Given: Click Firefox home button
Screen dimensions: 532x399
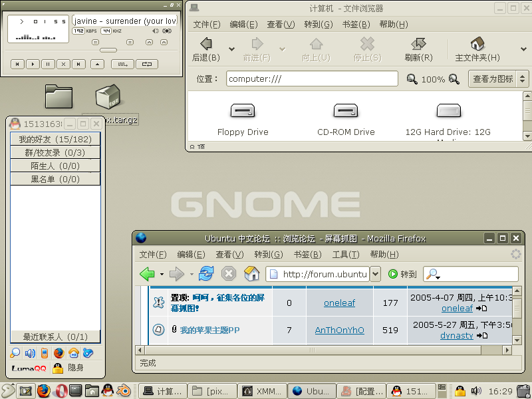Looking at the screenshot, I should [252, 273].
